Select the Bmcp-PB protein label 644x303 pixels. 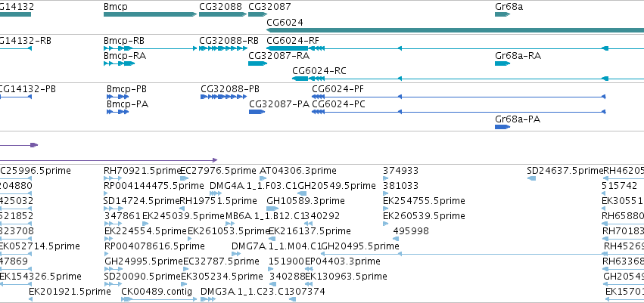pos(126,89)
